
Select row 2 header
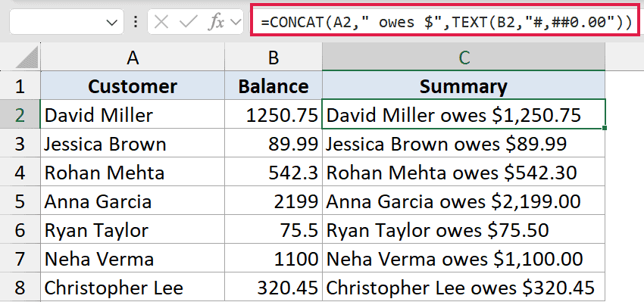pos(20,115)
